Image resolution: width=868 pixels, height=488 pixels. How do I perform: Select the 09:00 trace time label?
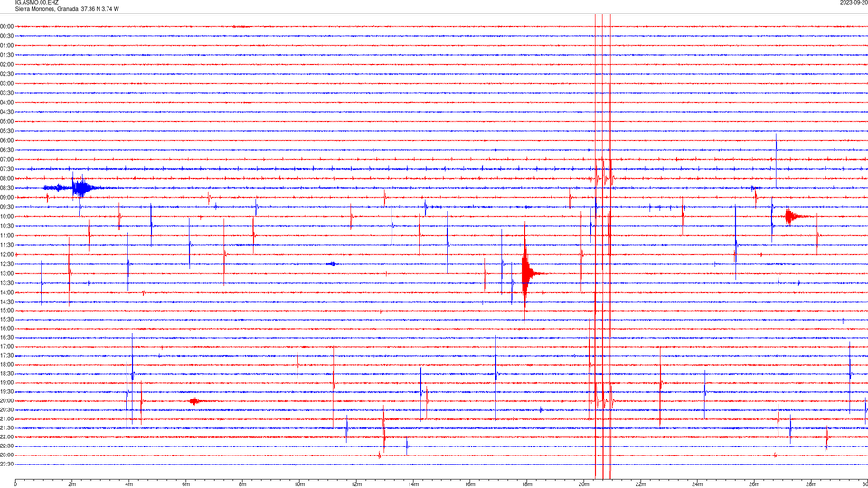6,197
